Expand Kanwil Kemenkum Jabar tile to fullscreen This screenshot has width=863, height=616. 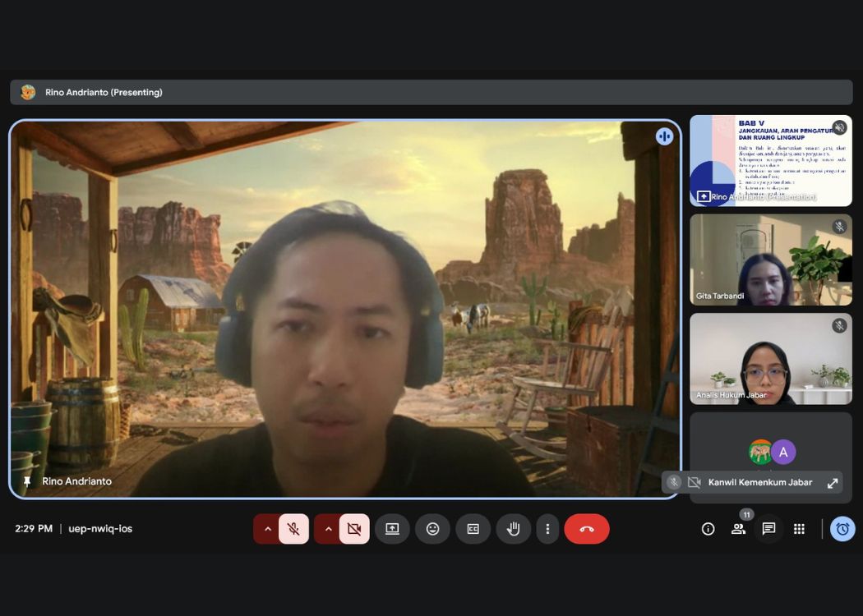click(x=833, y=483)
